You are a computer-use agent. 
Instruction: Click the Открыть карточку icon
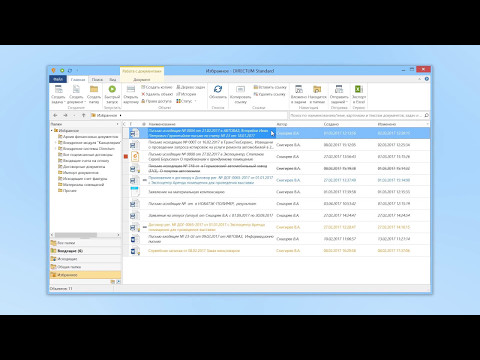click(131, 89)
